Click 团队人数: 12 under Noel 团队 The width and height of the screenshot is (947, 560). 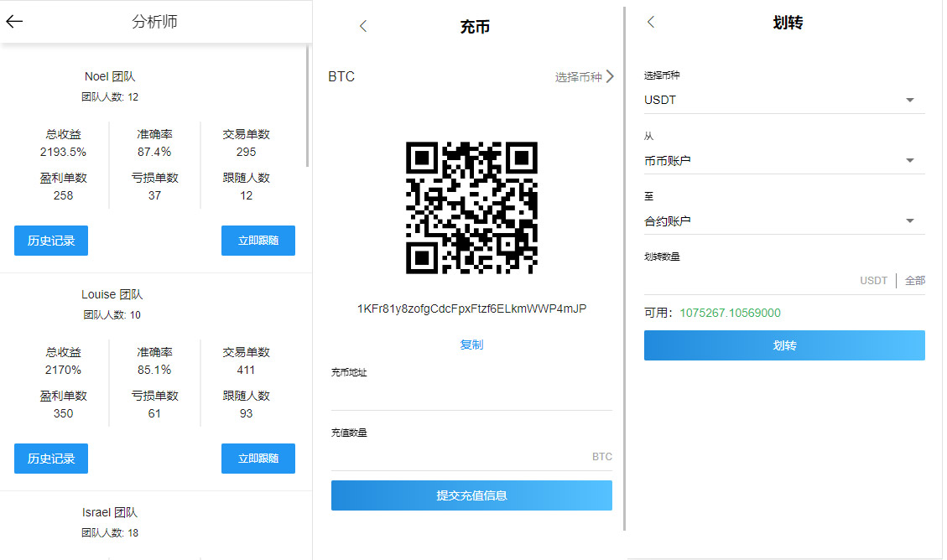click(x=110, y=97)
